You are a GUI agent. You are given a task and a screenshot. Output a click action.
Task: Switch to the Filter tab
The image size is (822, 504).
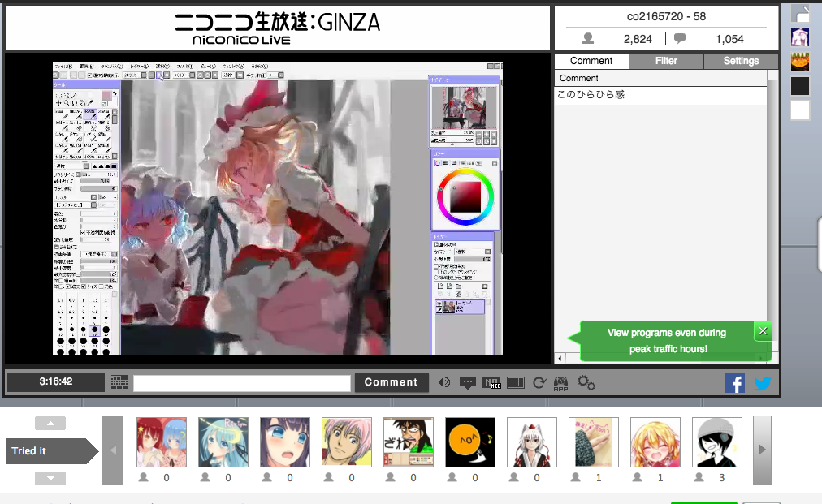(666, 61)
